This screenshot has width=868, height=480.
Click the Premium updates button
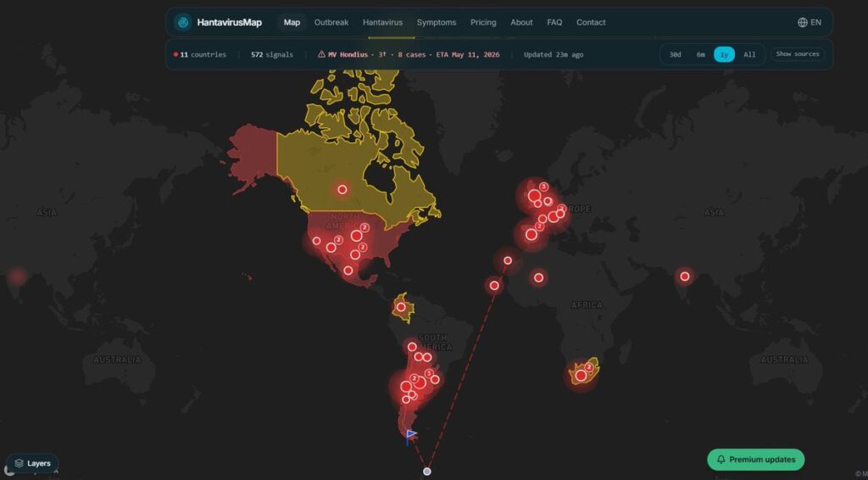(x=755, y=460)
